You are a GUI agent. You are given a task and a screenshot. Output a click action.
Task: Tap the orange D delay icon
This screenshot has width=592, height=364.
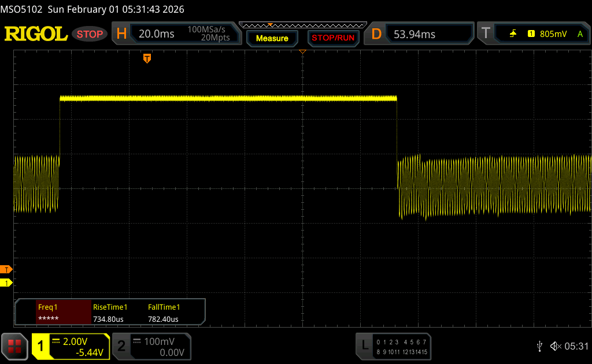tap(376, 34)
